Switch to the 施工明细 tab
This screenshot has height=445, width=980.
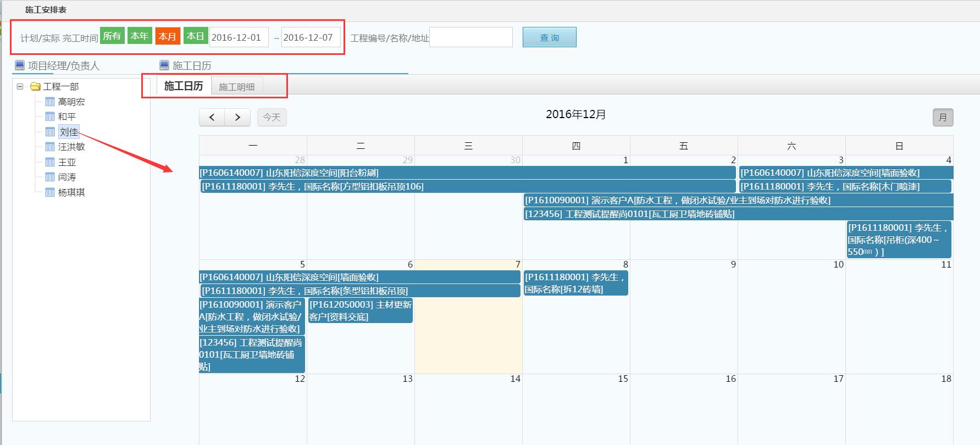[x=236, y=87]
